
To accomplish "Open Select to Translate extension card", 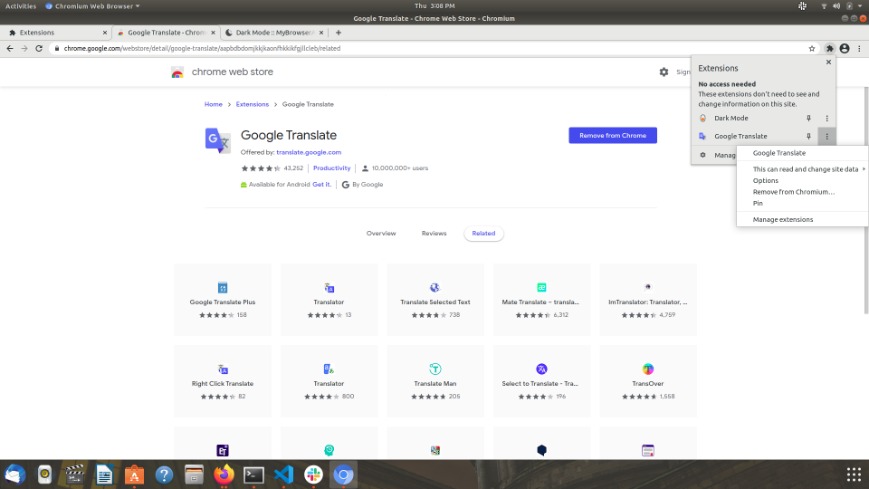I will [541, 381].
